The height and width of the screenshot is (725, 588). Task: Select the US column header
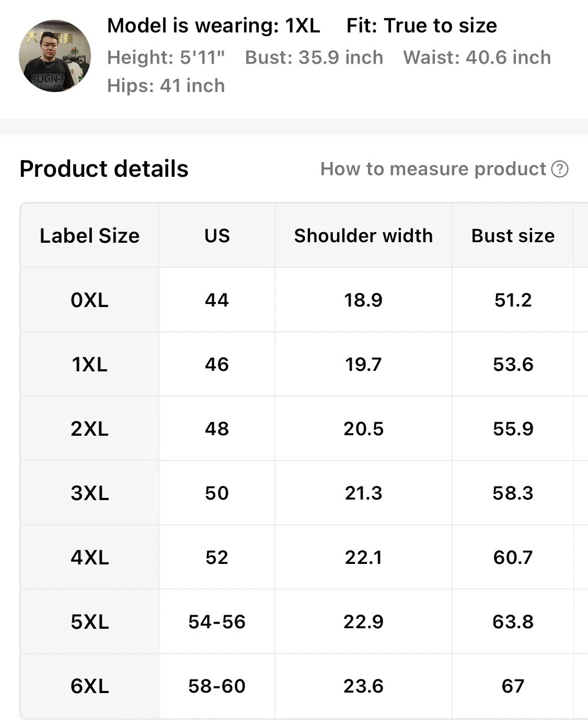coord(217,236)
